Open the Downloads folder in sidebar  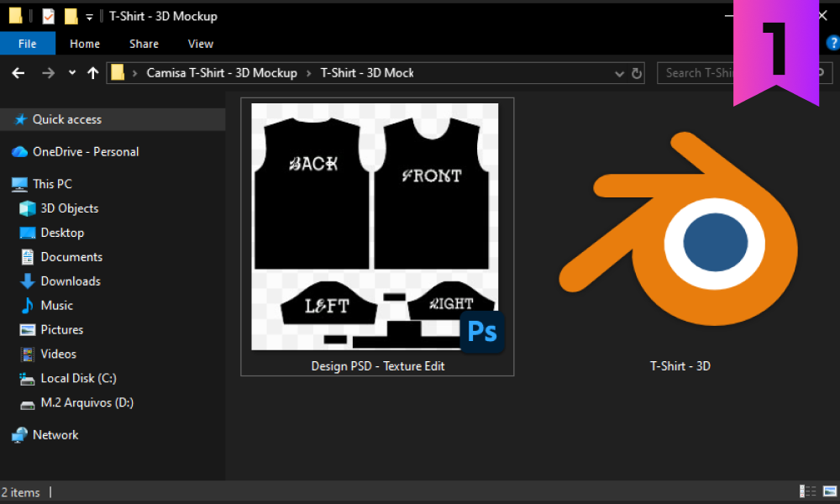[x=71, y=281]
